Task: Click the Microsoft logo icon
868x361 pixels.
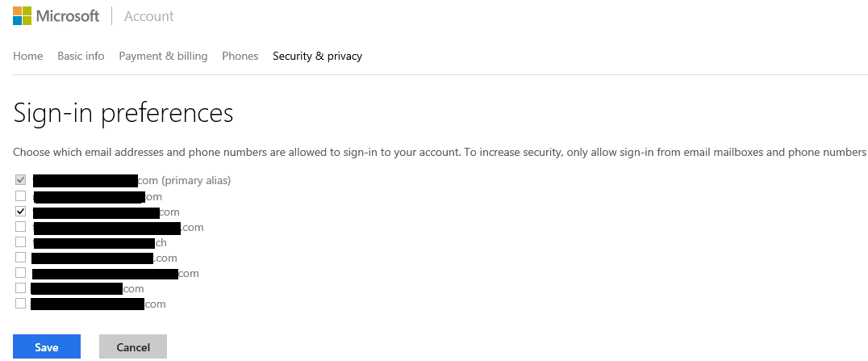Action: point(22,16)
